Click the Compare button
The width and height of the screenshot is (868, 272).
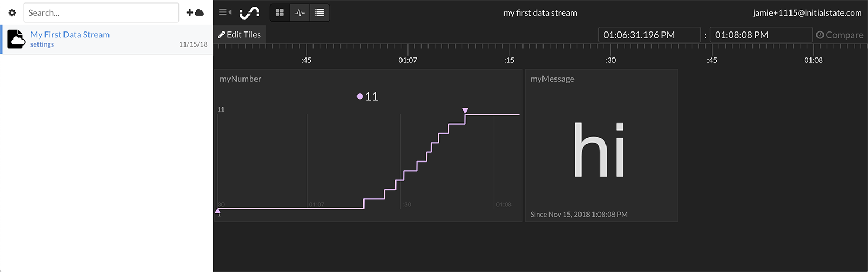tap(839, 35)
